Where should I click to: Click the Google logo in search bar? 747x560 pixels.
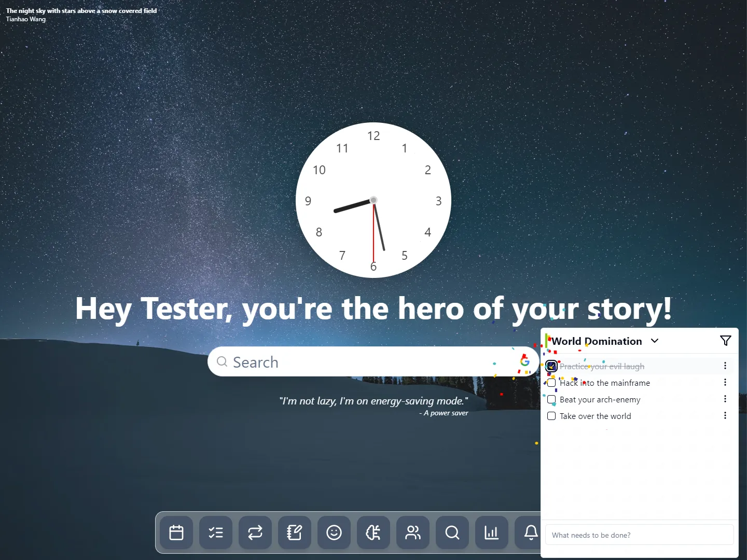(x=524, y=361)
